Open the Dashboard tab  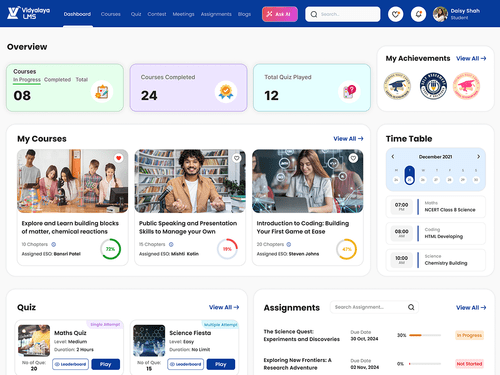click(77, 14)
